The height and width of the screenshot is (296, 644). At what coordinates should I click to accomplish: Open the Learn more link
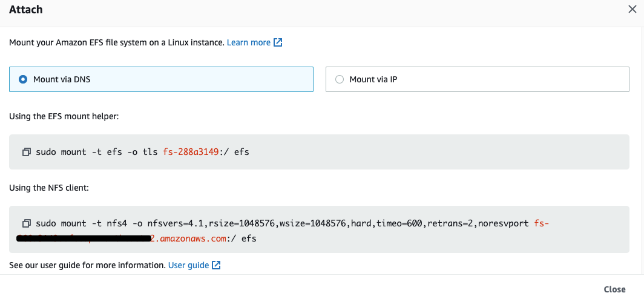pos(248,42)
